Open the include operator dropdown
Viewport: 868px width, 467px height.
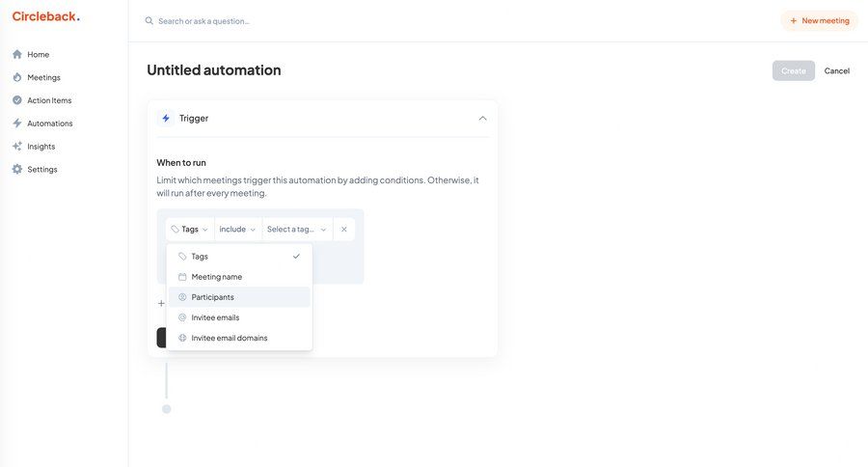tap(237, 230)
